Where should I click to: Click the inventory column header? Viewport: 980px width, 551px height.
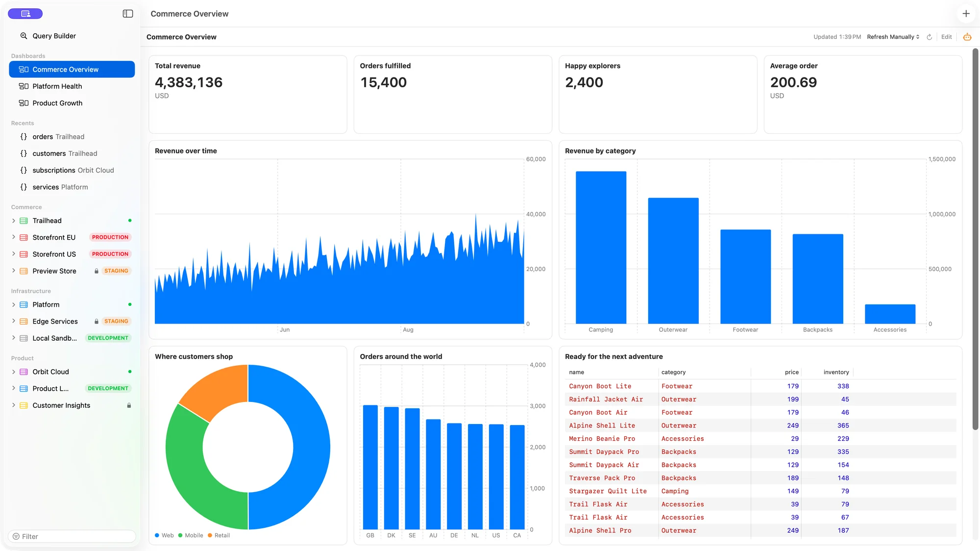click(x=836, y=372)
